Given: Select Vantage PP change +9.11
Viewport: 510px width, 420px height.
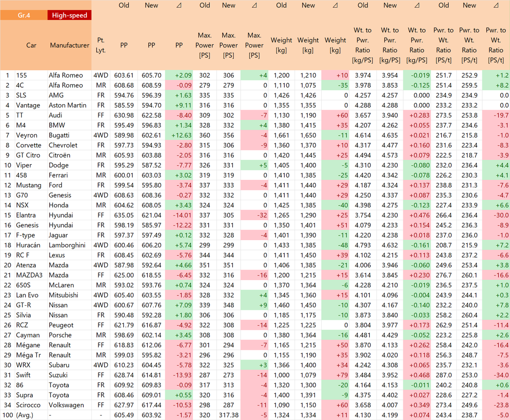Looking at the screenshot, I should pos(179,105).
